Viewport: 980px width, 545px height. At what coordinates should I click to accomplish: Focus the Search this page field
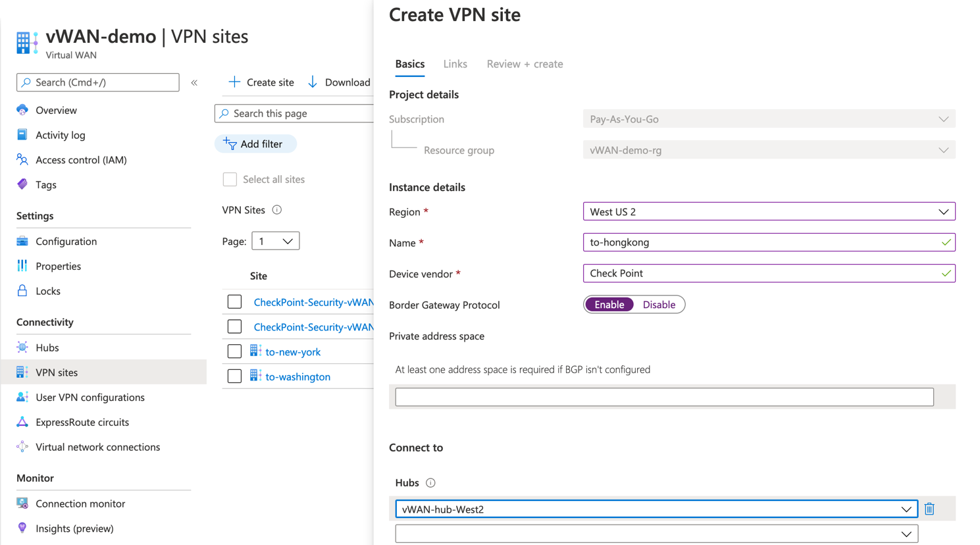tap(294, 113)
